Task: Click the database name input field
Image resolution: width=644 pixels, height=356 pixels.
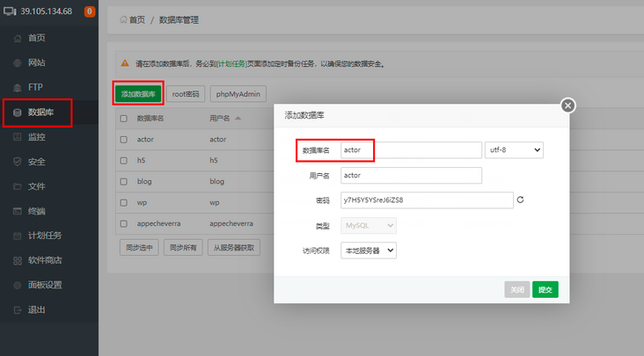Action: 411,150
